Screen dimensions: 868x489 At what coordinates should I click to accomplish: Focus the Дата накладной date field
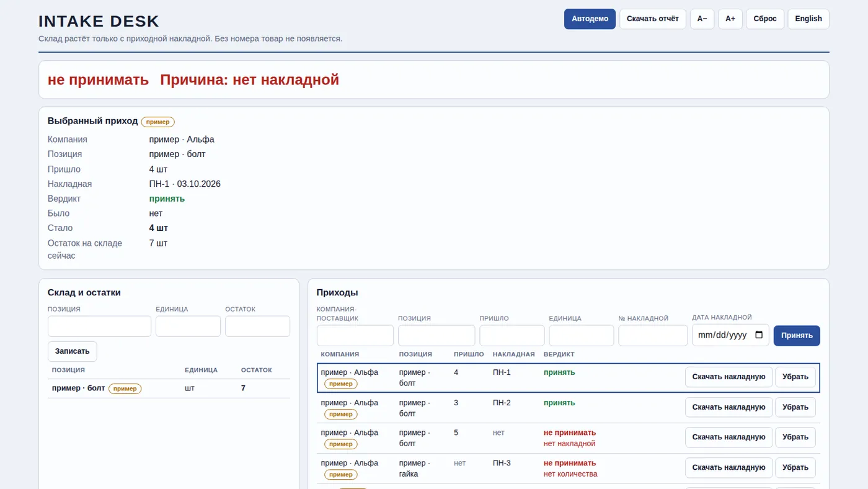(x=731, y=335)
